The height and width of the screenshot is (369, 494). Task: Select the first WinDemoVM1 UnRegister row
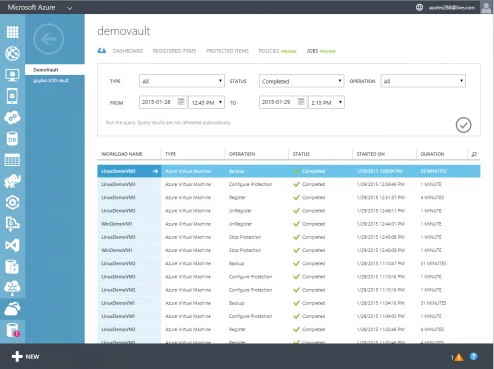(289, 224)
